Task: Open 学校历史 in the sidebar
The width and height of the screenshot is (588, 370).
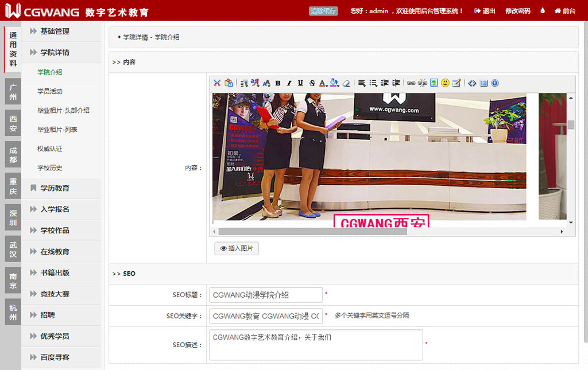Action: 50,168
